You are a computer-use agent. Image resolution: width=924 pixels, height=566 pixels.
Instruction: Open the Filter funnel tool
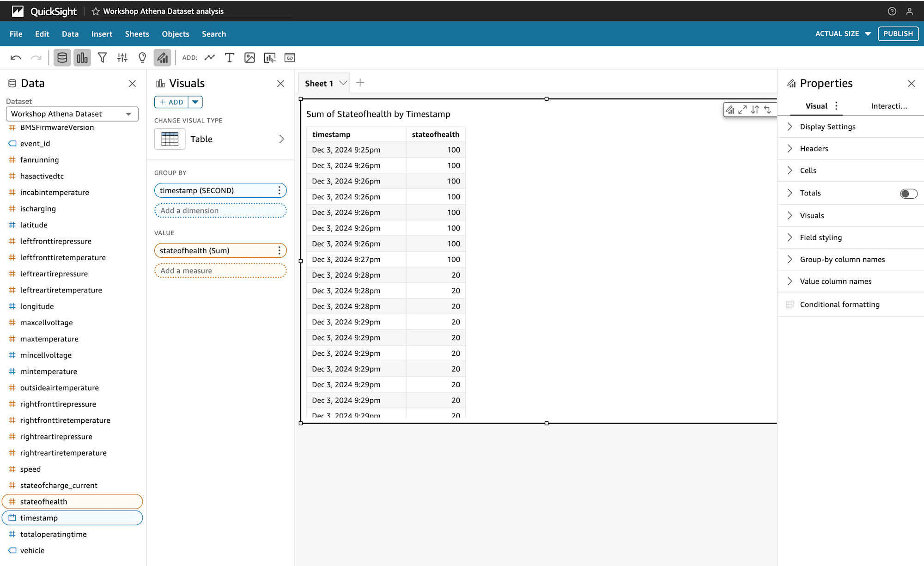click(103, 58)
